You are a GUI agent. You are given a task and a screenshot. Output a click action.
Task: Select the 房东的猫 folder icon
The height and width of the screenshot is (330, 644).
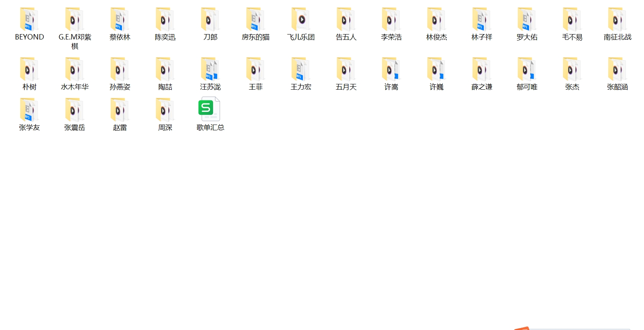(256, 20)
